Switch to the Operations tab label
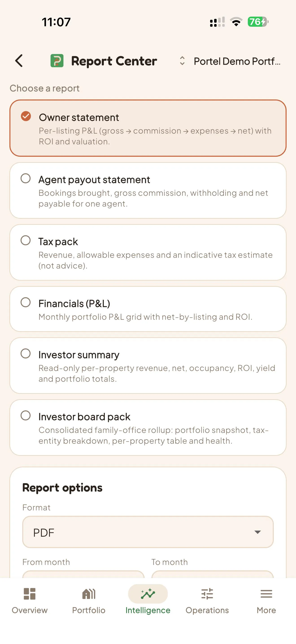Image resolution: width=296 pixels, height=644 pixels. (x=207, y=610)
